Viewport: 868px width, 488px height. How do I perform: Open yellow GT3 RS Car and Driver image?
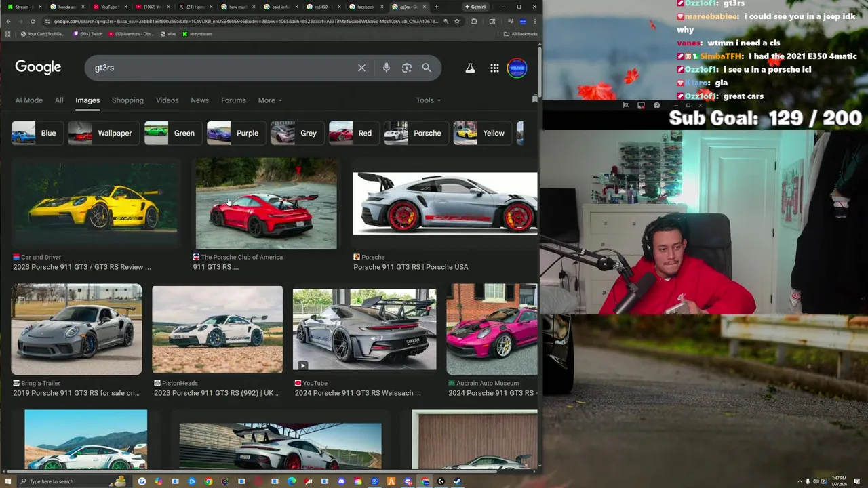coord(96,203)
